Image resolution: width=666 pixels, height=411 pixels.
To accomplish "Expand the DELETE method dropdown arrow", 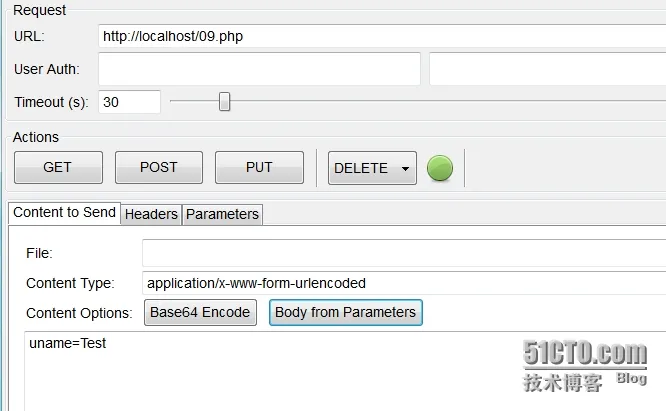I will point(405,169).
